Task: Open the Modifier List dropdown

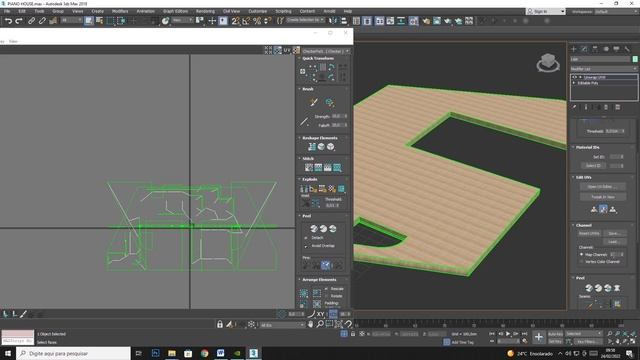Action: click(604, 69)
